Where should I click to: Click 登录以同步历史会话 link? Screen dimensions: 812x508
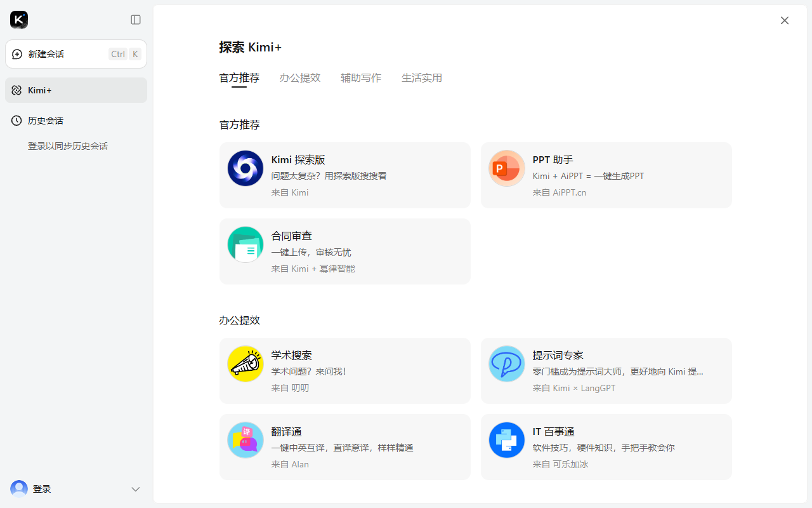tap(68, 146)
